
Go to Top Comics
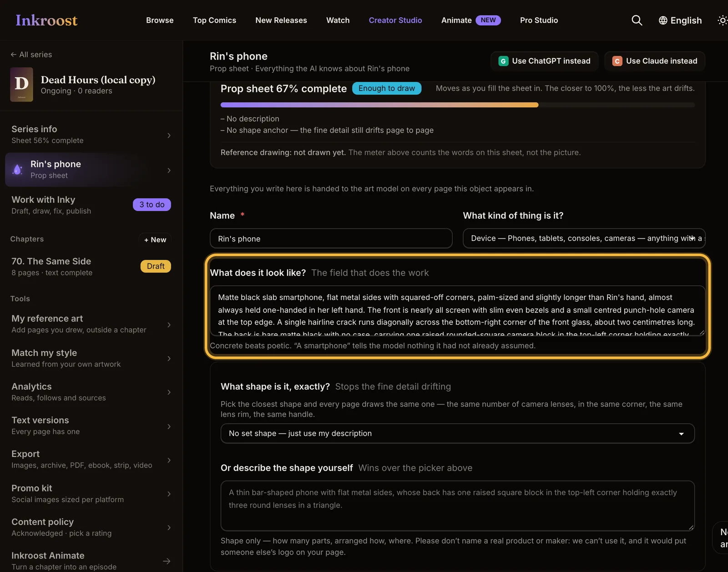coord(214,20)
